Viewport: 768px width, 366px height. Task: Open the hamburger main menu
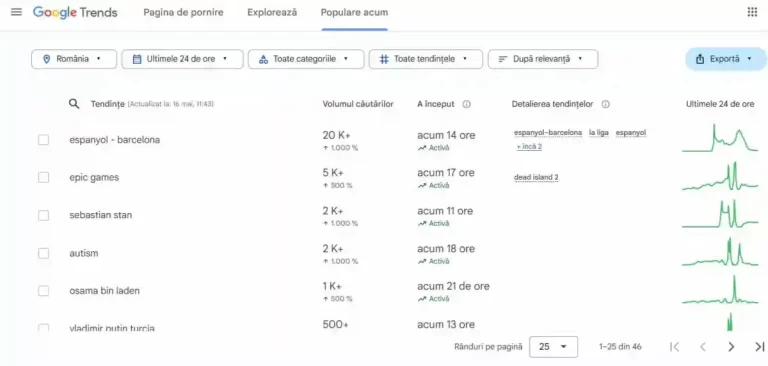click(16, 12)
